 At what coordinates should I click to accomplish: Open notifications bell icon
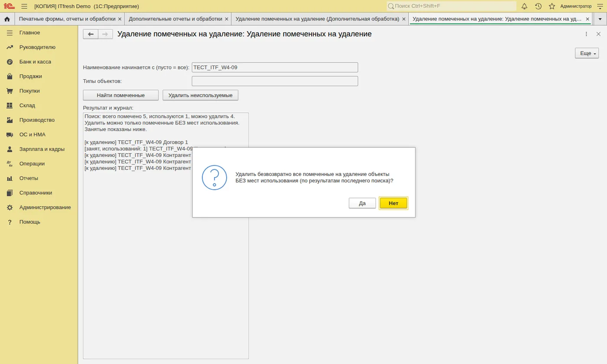point(524,6)
